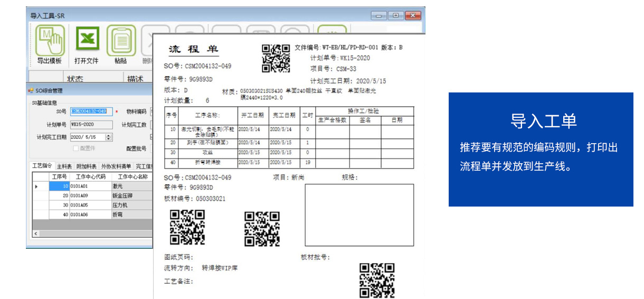Click the 流程单 document title
The image size is (644, 299).
193,50
